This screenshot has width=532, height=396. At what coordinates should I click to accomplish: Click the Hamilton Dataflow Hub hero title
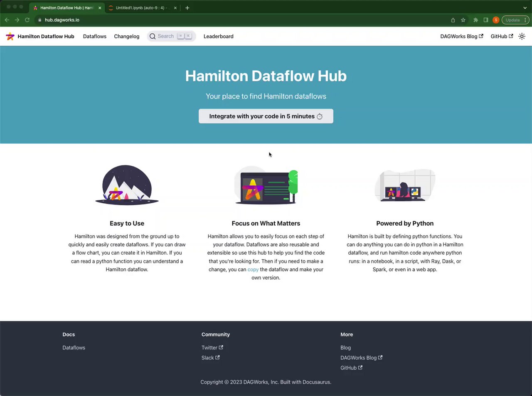click(x=266, y=76)
